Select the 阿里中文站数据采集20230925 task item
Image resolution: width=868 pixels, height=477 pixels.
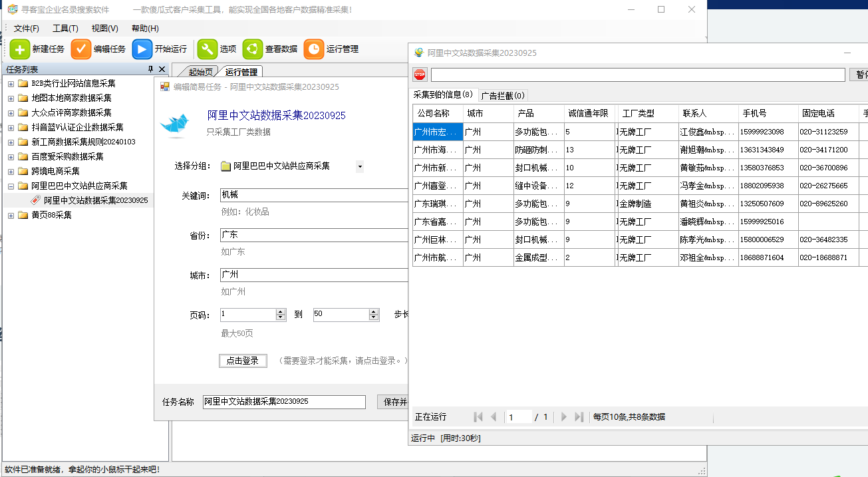pos(95,200)
